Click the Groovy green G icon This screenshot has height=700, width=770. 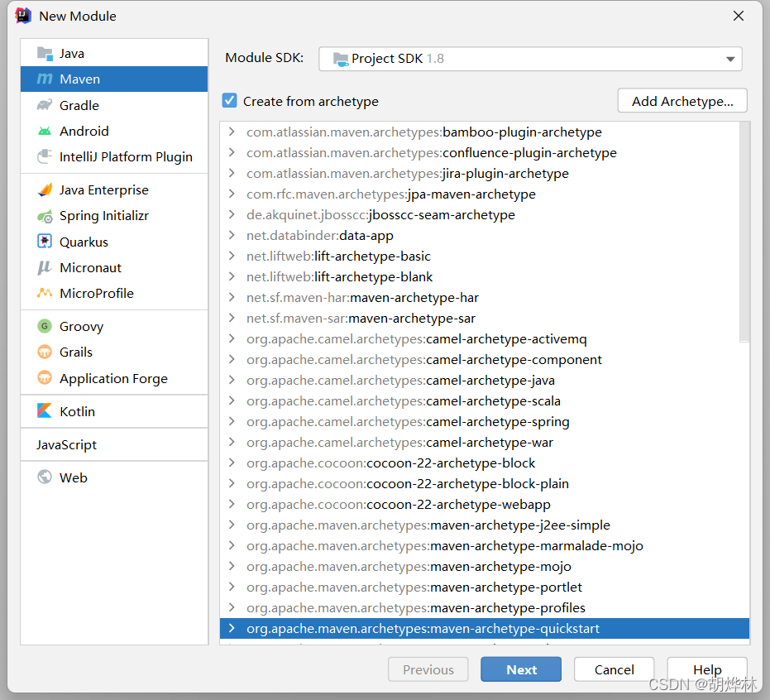[x=45, y=326]
